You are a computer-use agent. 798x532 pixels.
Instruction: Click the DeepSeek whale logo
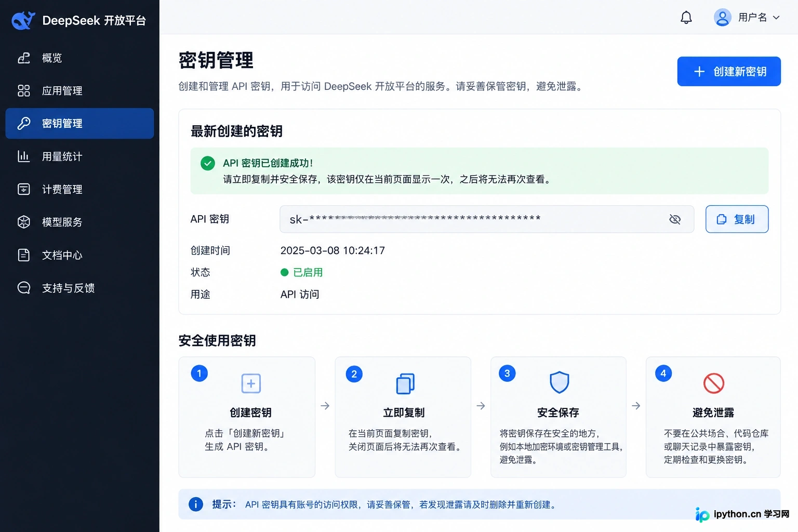(23, 20)
